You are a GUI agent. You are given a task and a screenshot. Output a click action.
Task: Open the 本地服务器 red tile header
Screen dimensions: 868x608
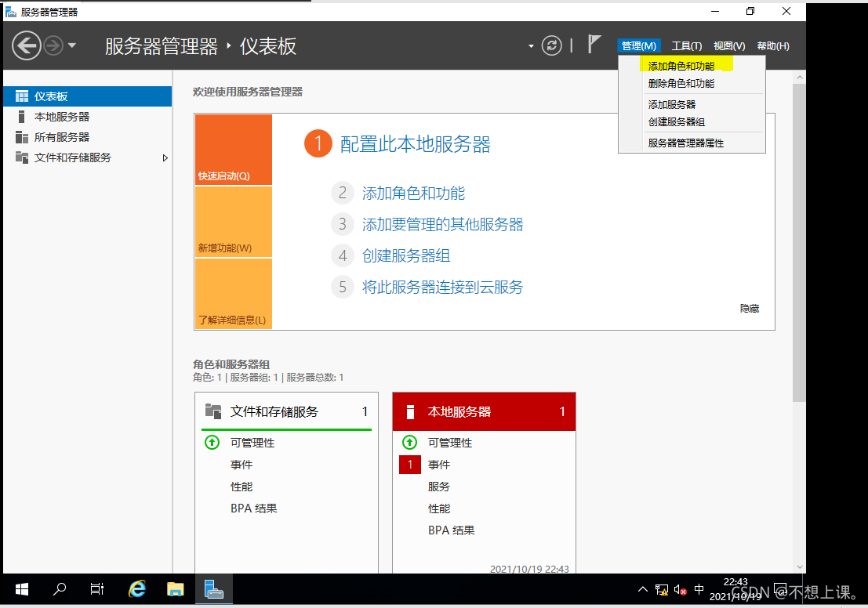pos(484,411)
